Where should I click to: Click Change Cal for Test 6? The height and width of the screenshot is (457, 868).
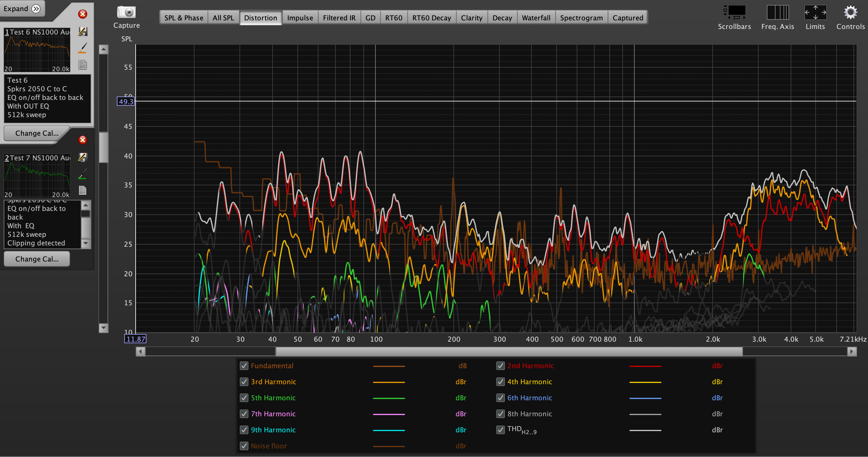point(37,133)
